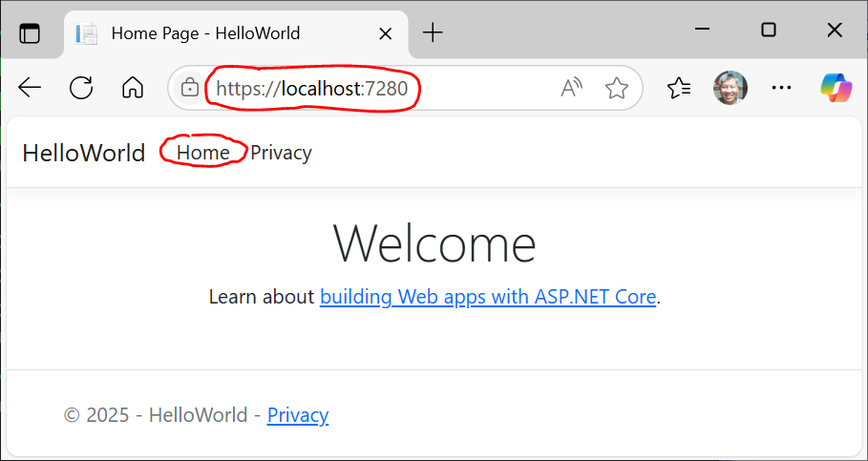The height and width of the screenshot is (461, 868).
Task: Select Privacy in the top navigation bar
Action: click(x=281, y=153)
